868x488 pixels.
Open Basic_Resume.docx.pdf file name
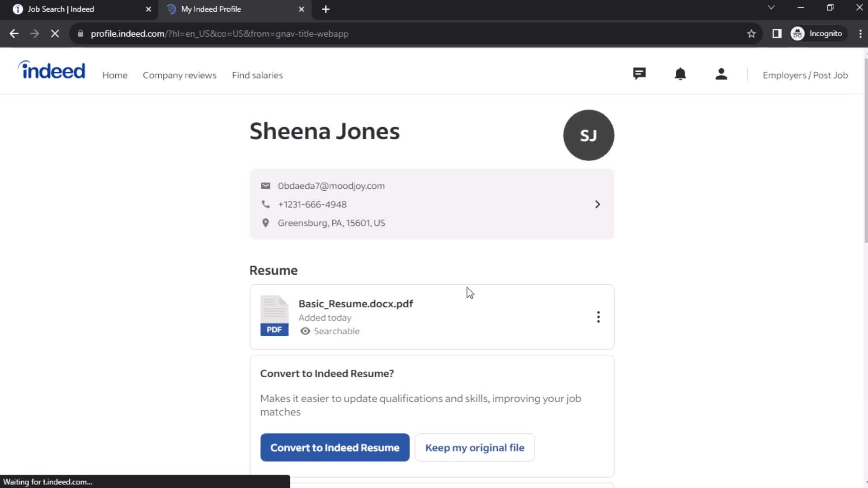click(x=356, y=304)
